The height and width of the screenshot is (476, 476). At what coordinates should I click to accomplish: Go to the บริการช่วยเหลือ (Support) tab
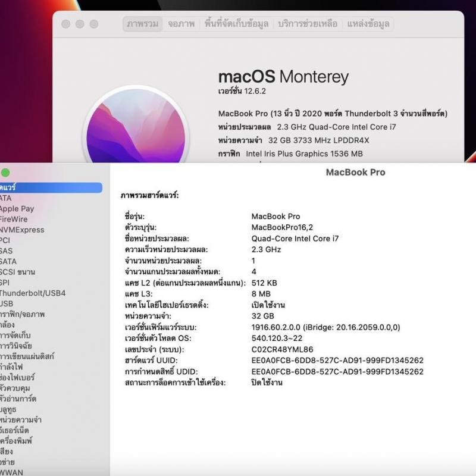coord(308,24)
